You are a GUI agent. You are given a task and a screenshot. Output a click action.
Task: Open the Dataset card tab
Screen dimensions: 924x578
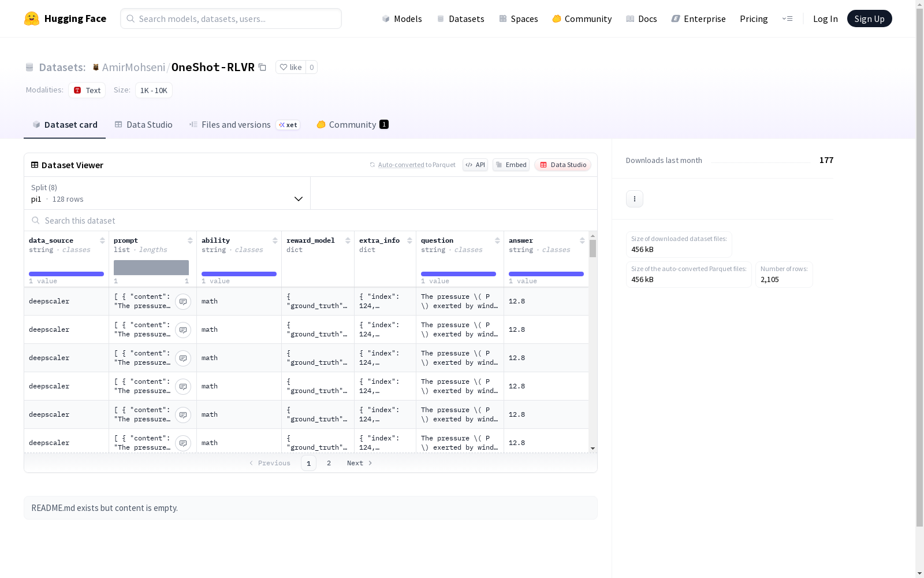coord(65,125)
